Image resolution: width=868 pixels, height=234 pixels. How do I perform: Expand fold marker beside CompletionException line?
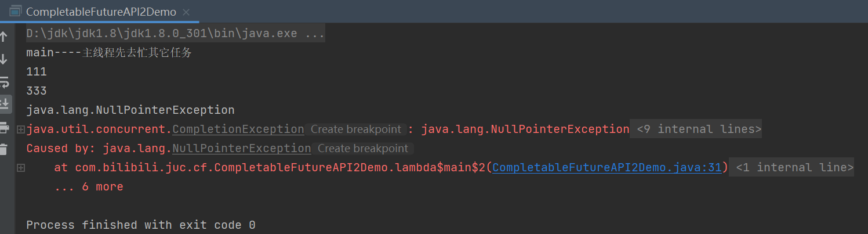pos(21,129)
